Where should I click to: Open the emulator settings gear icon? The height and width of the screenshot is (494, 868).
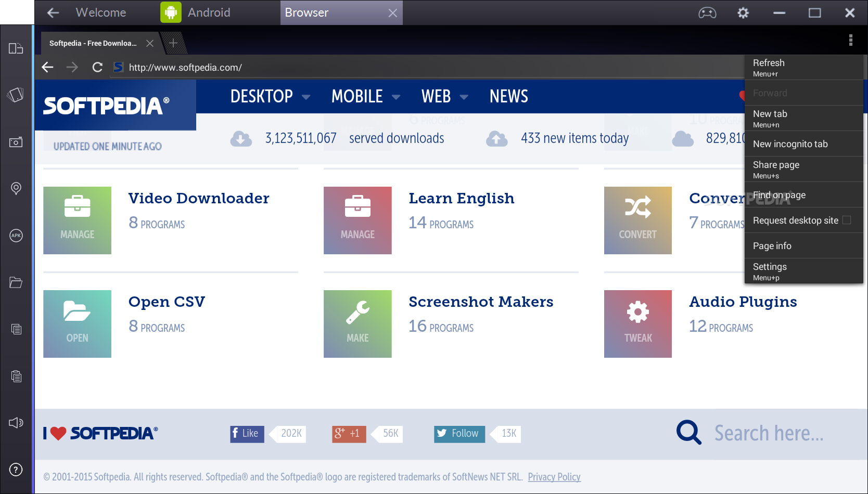click(743, 12)
